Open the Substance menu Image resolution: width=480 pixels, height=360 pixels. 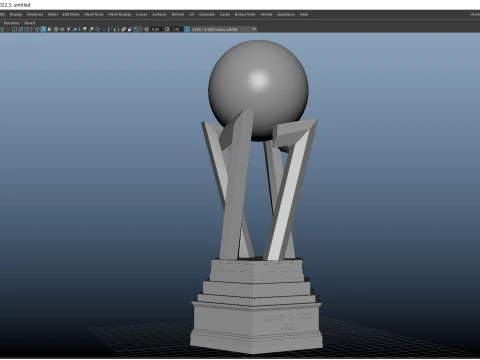pyautogui.click(x=286, y=14)
